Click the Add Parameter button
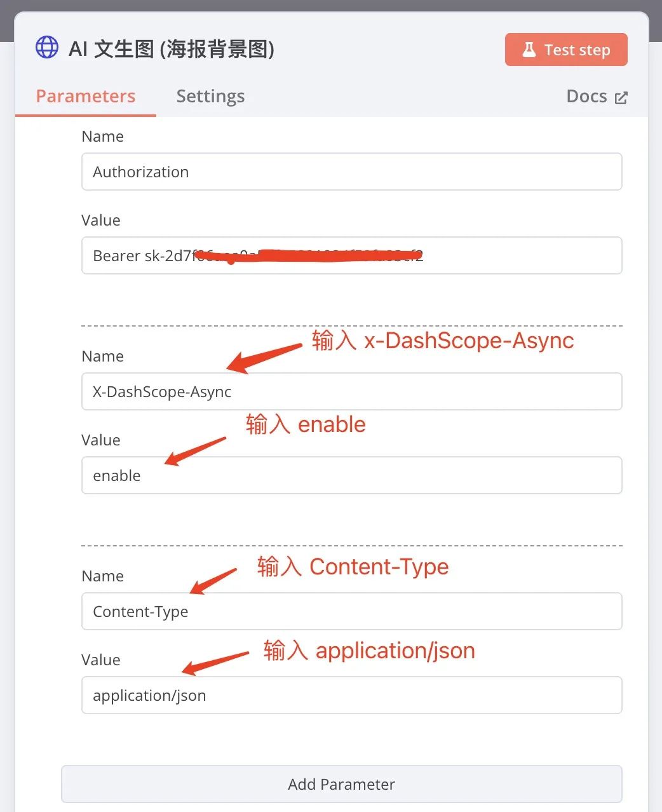 pos(342,784)
